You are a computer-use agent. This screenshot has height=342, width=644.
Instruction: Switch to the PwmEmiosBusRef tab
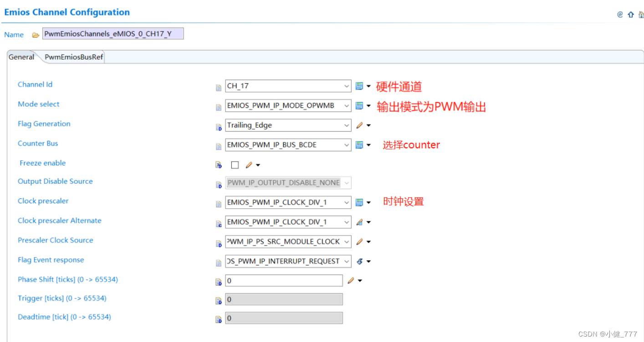tap(73, 57)
